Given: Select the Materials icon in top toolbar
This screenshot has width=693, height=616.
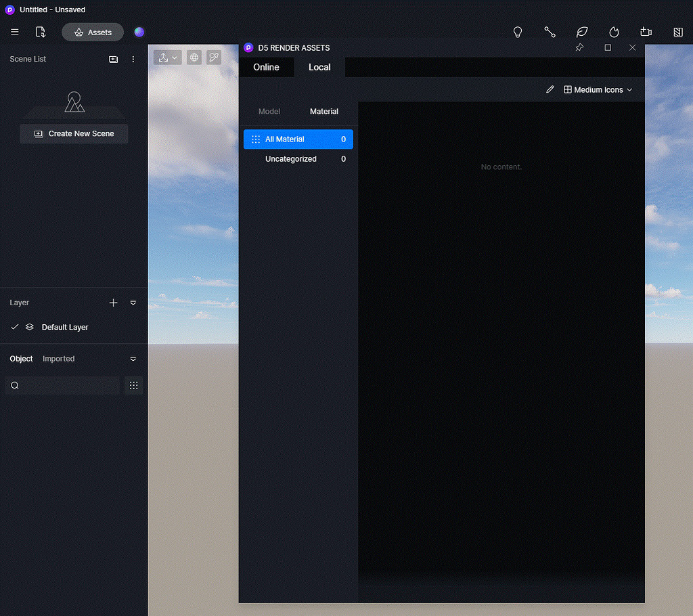Looking at the screenshot, I should (x=550, y=32).
